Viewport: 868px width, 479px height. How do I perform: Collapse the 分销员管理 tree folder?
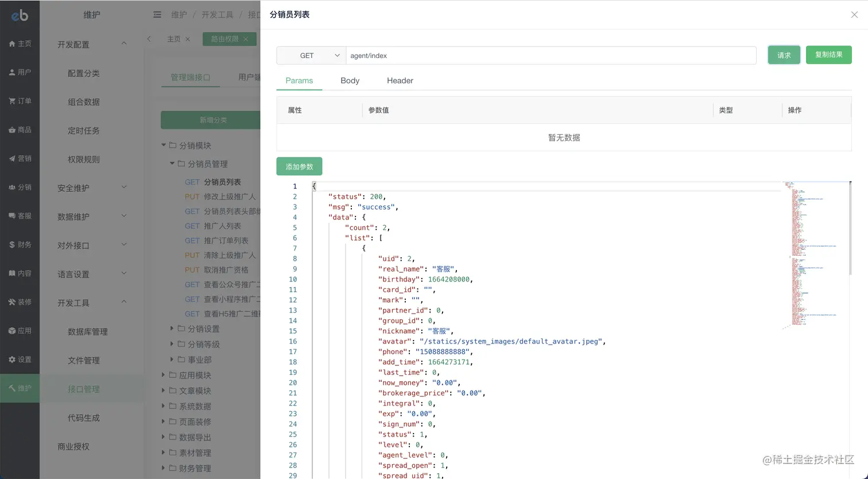pyautogui.click(x=172, y=164)
